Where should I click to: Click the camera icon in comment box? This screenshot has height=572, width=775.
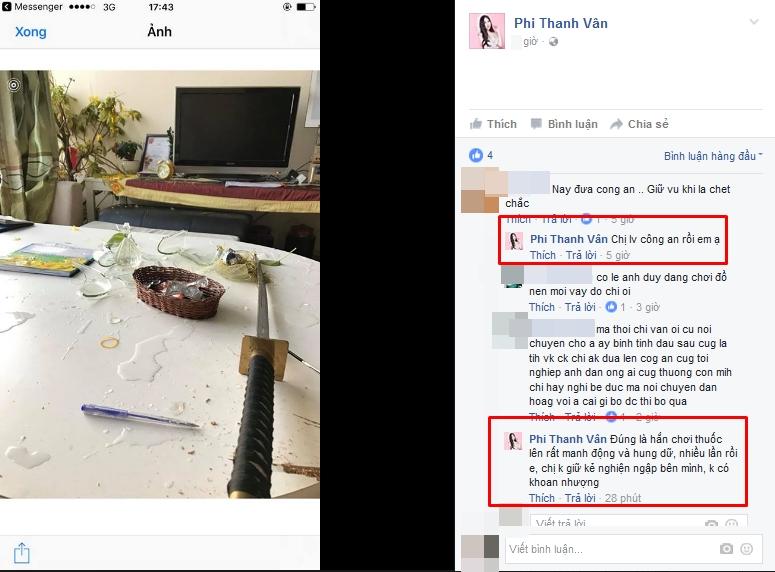(x=726, y=549)
